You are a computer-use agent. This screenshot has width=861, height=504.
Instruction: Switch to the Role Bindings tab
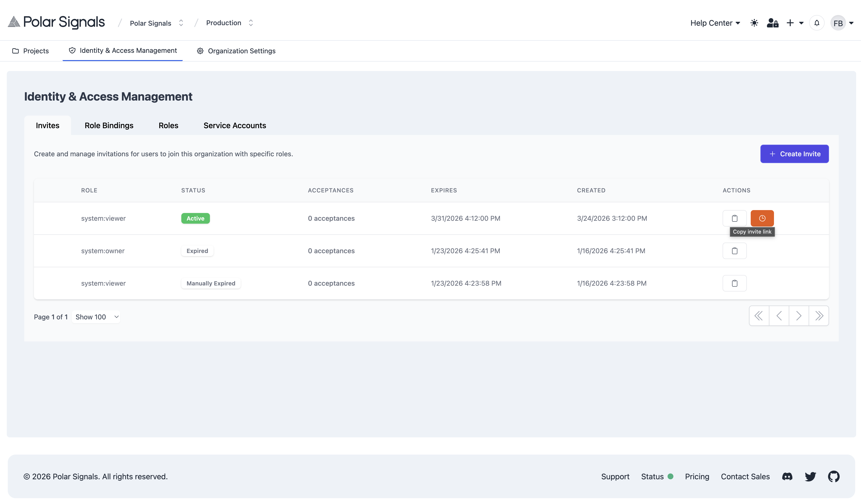tap(109, 125)
